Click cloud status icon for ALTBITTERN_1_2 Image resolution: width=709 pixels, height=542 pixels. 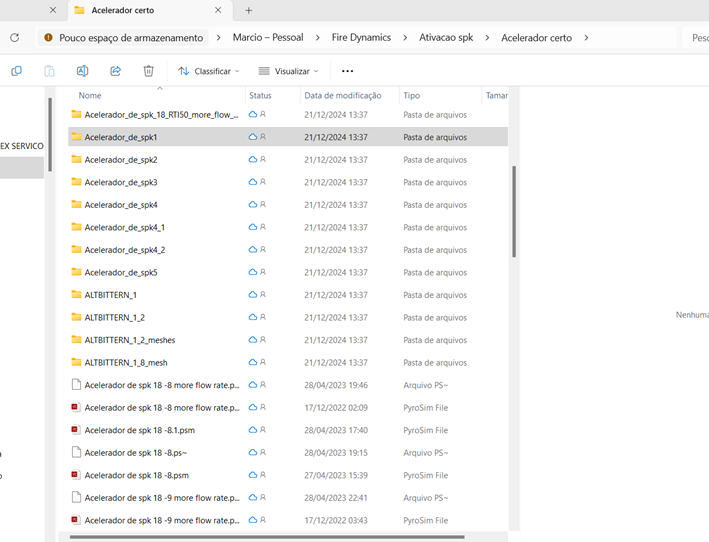pos(253,317)
